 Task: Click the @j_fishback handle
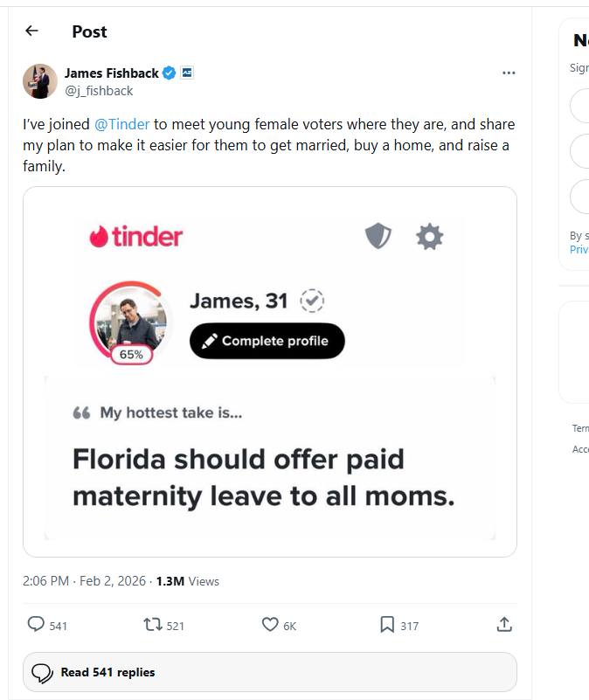(x=99, y=90)
